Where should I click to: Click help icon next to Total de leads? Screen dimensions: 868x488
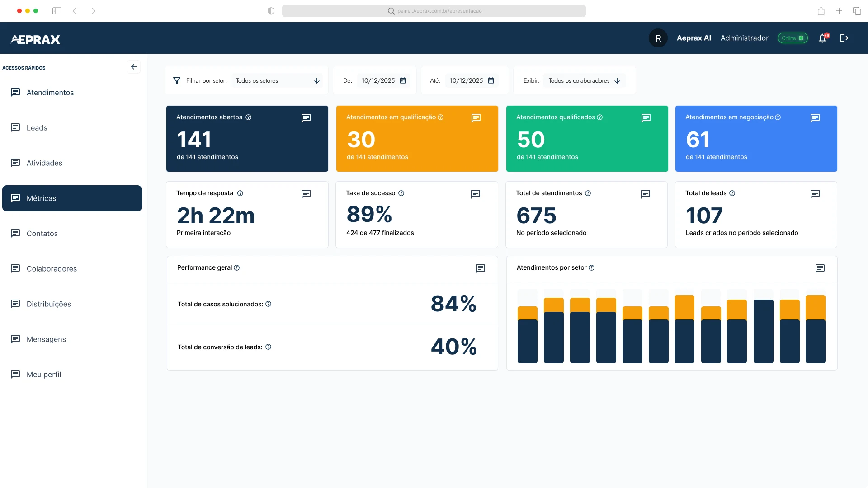[732, 193]
